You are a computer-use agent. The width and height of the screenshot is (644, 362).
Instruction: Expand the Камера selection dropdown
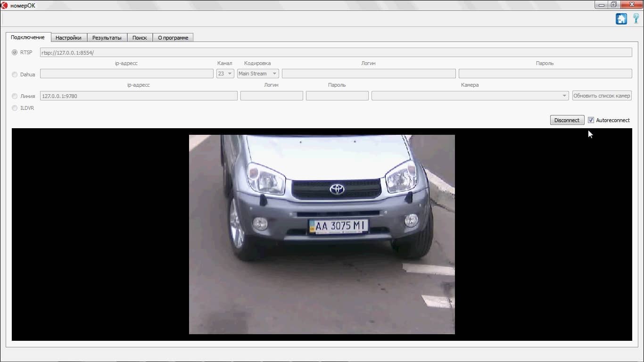470,96
